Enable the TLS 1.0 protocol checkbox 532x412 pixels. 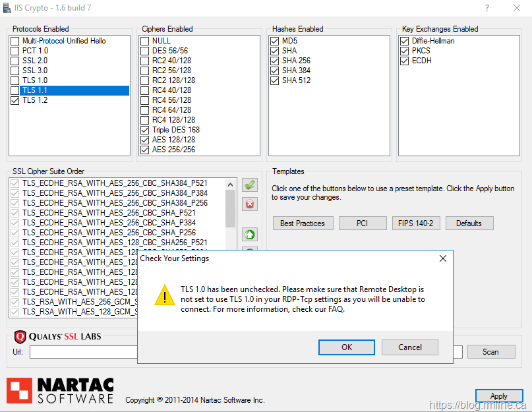tap(15, 80)
